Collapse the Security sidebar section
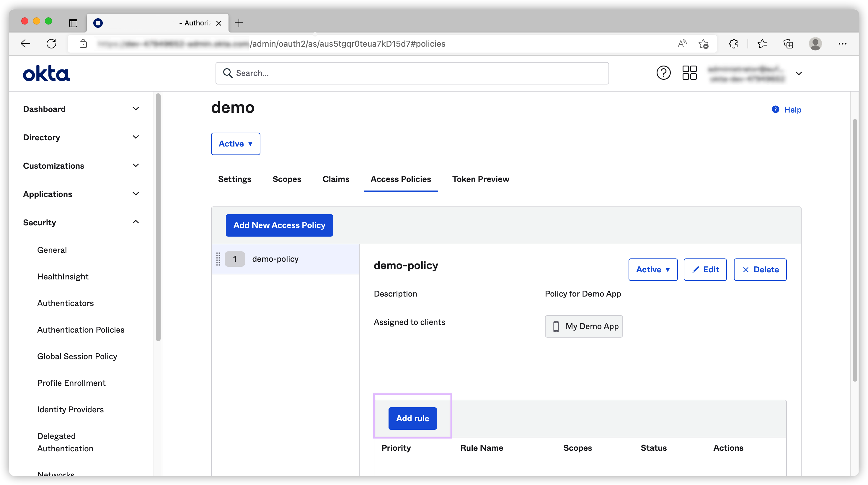This screenshot has height=485, width=868. click(136, 222)
